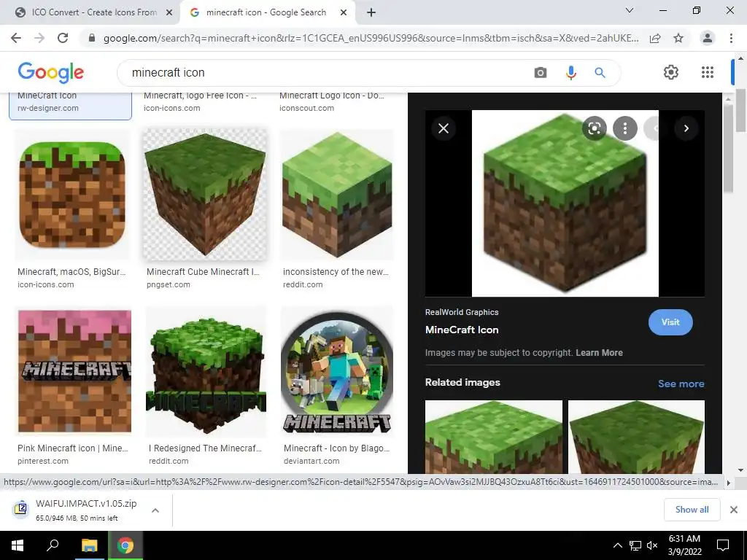Open network status in system tray
Viewport: 747px width, 560px height.
pos(635,545)
